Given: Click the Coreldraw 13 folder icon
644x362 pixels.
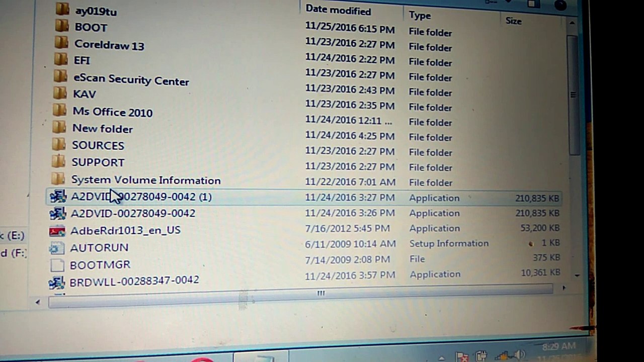Looking at the screenshot, I should pos(61,42).
